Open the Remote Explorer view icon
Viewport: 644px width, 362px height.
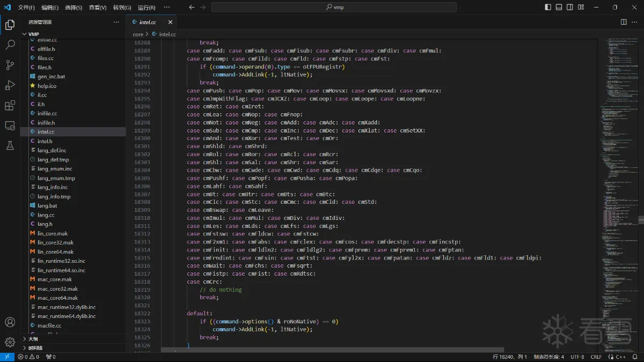point(10,125)
